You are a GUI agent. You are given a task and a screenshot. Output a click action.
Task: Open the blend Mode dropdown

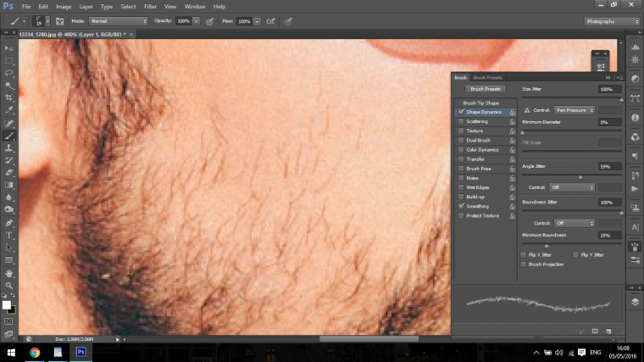pyautogui.click(x=119, y=21)
